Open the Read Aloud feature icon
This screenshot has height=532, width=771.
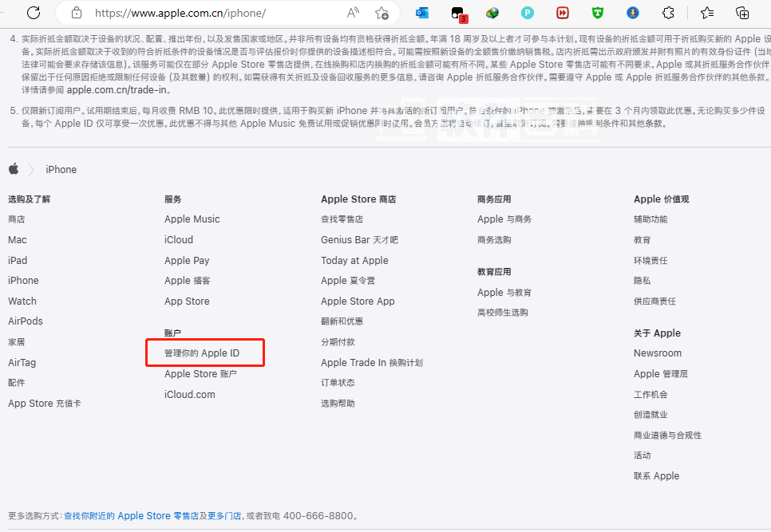(x=353, y=13)
